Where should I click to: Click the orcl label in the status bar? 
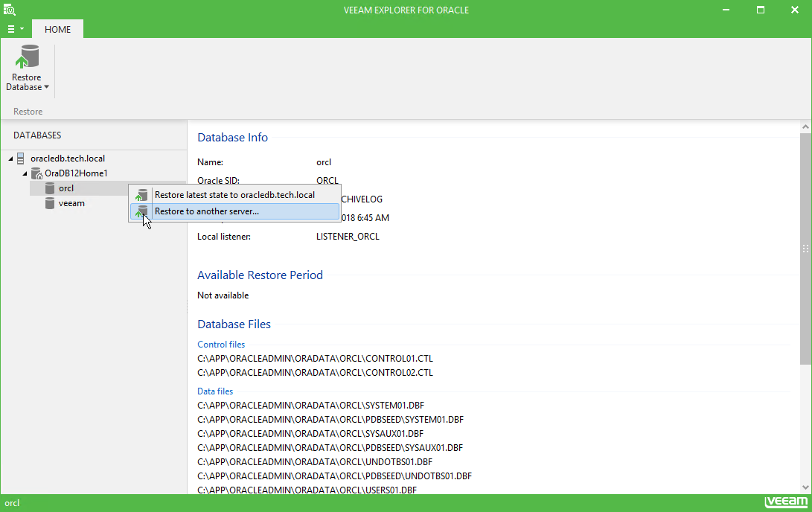coord(13,503)
